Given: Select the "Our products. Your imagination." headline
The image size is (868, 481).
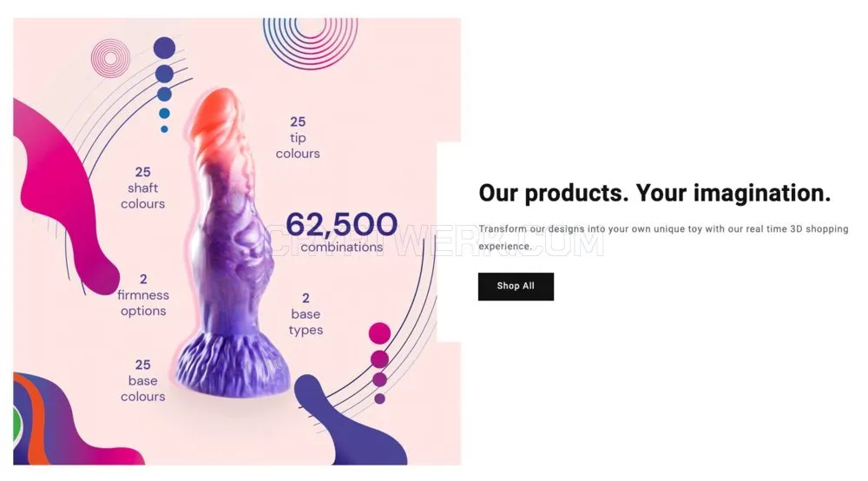Looking at the screenshot, I should pos(654,193).
